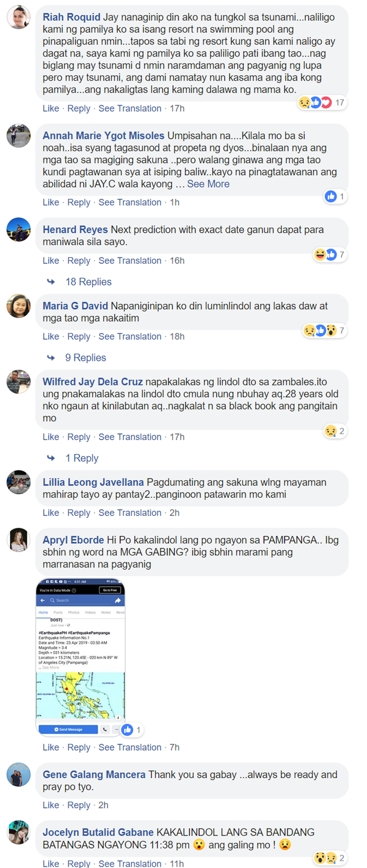Viewport: 367px width, 868px height.
Task: Like Jocelyn Butalid Gabane's comment
Action: [51, 863]
